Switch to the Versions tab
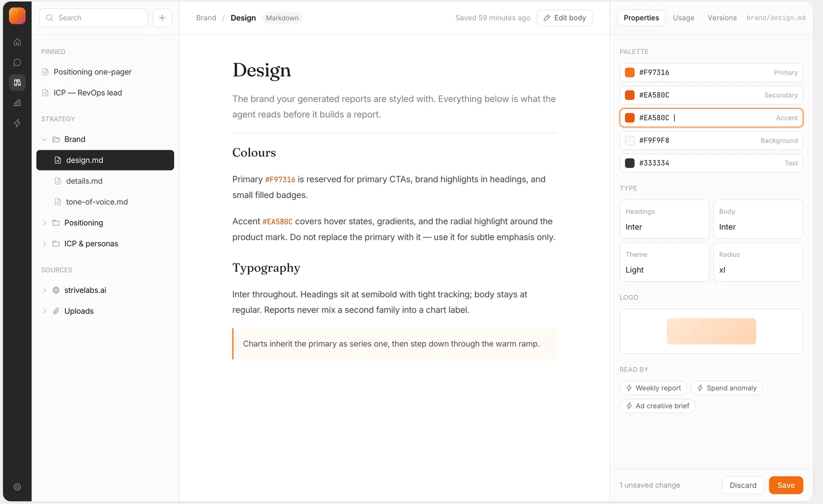 722,18
